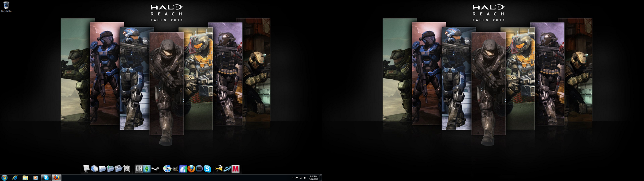Launch Steam from the dock
The height and width of the screenshot is (181, 644).
(x=155, y=169)
